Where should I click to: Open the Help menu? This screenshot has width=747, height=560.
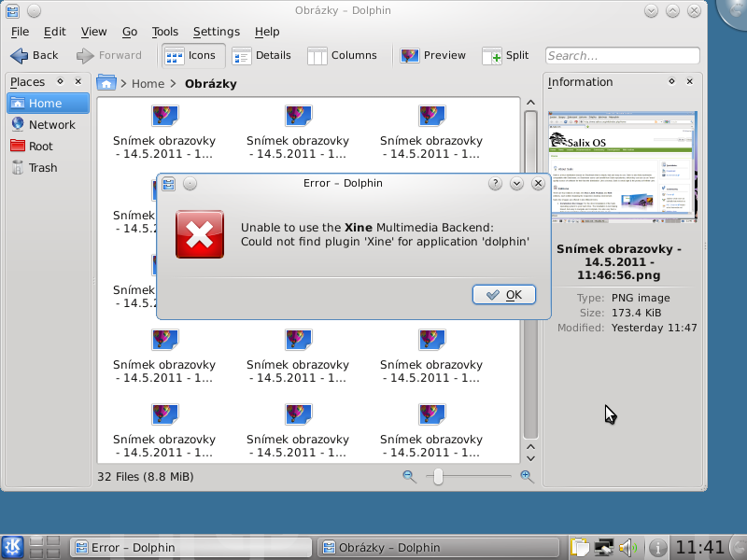tap(267, 32)
